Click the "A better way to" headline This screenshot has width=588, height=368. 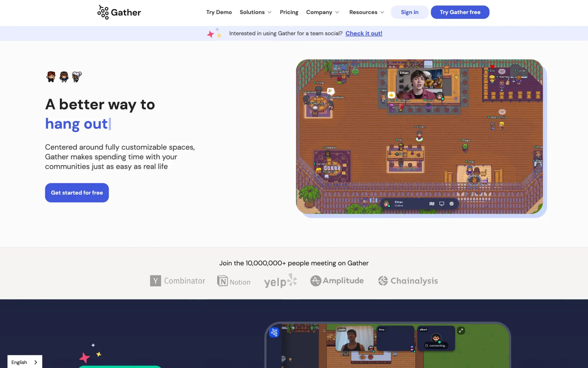click(x=100, y=105)
